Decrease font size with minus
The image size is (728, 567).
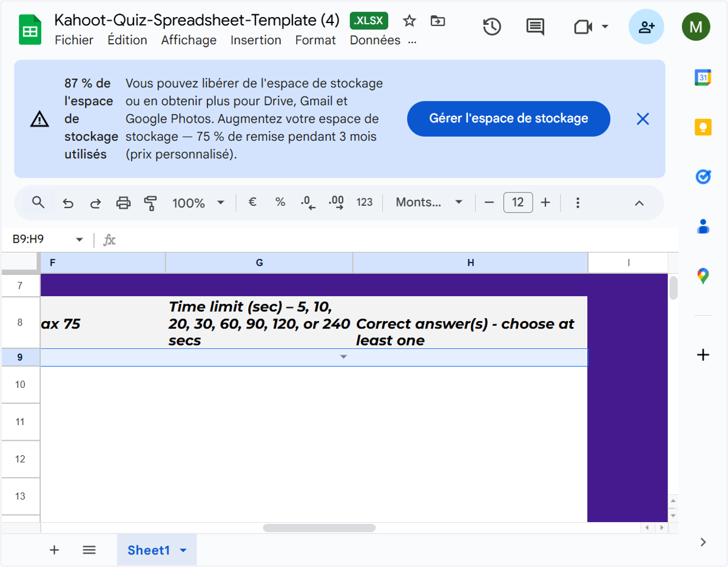tap(490, 203)
